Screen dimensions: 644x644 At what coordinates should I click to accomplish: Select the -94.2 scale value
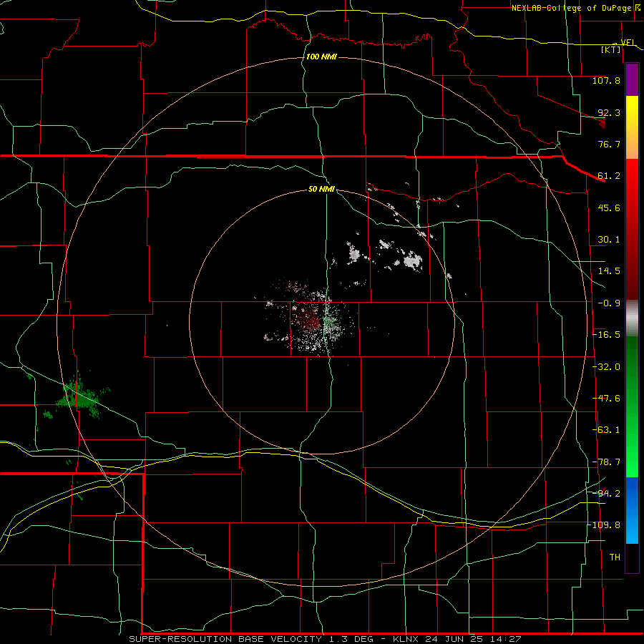[x=606, y=494]
